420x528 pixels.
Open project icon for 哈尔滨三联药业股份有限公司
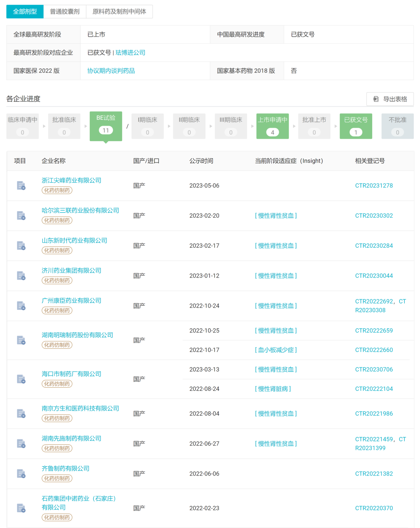click(21, 215)
